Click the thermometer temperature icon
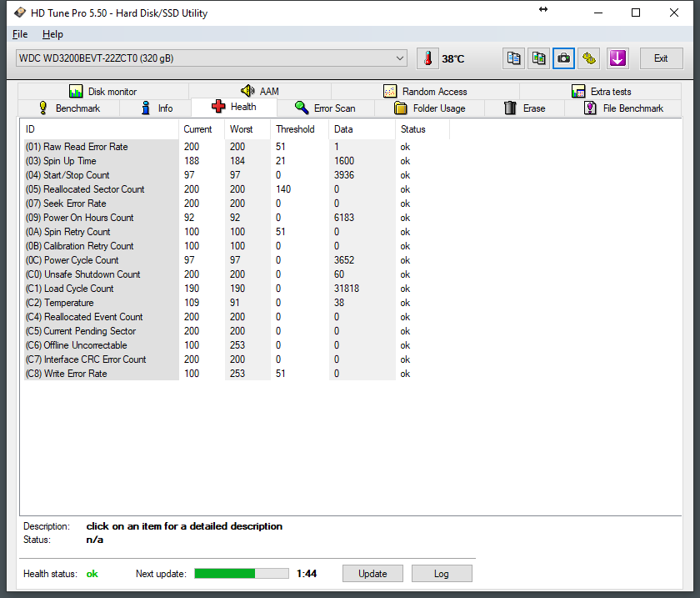Image resolution: width=700 pixels, height=598 pixels. (427, 58)
